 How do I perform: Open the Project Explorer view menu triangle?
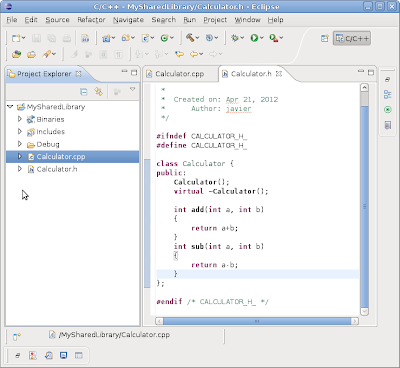point(132,89)
